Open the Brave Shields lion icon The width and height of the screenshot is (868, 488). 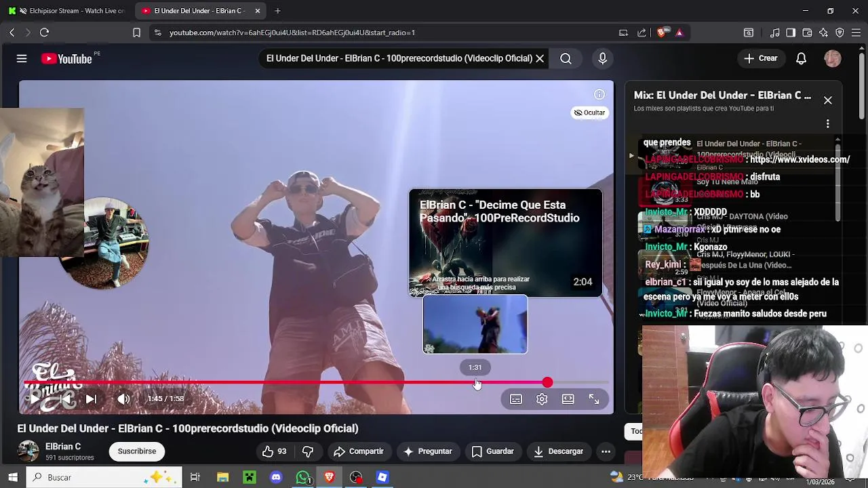tap(662, 33)
